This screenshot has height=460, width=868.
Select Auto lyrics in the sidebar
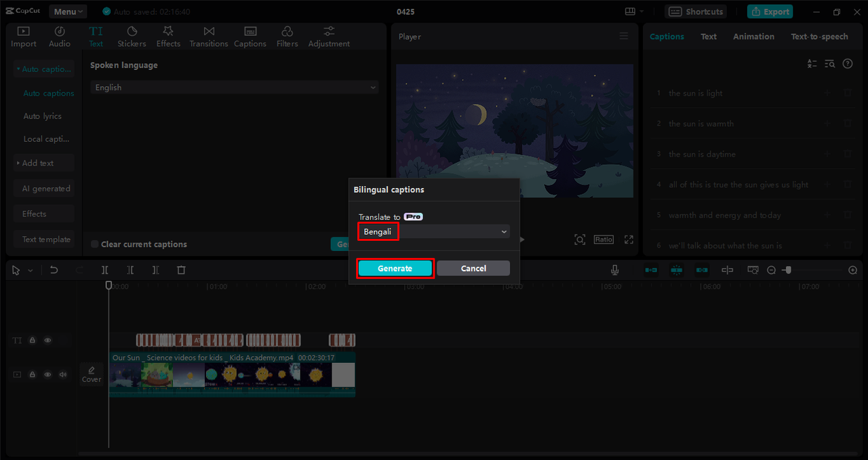43,116
